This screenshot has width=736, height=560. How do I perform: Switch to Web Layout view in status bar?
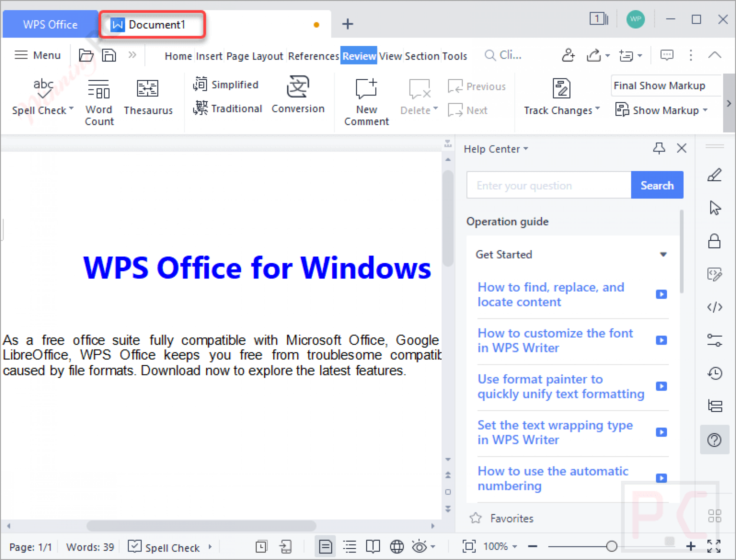(397, 546)
